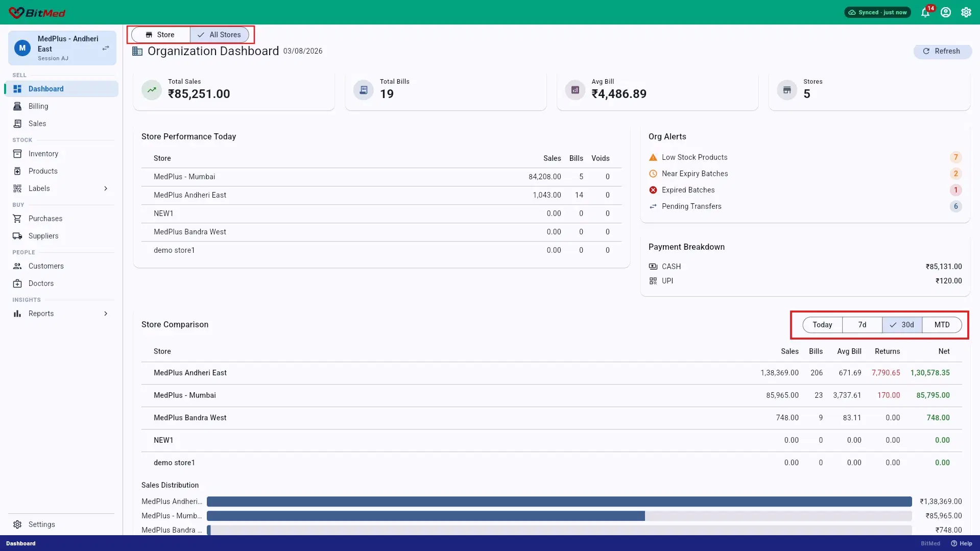Switch store using the swap arrows icon
Screen dimensions: 980x551
(x=106, y=48)
